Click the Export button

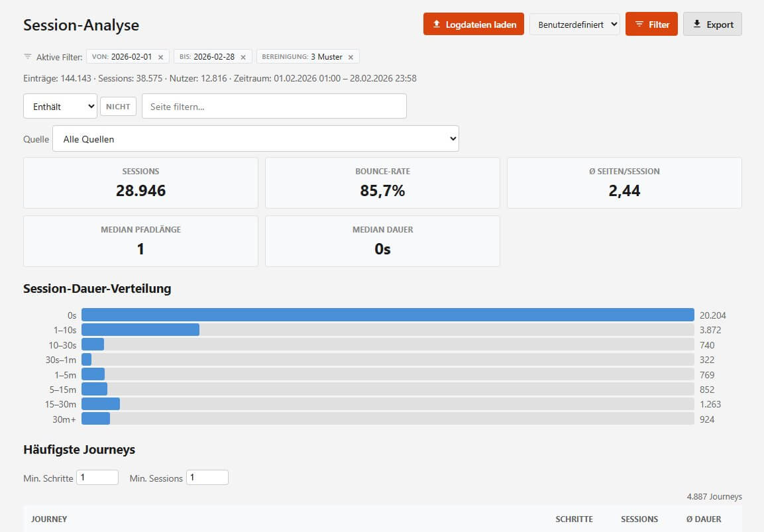[x=712, y=24]
